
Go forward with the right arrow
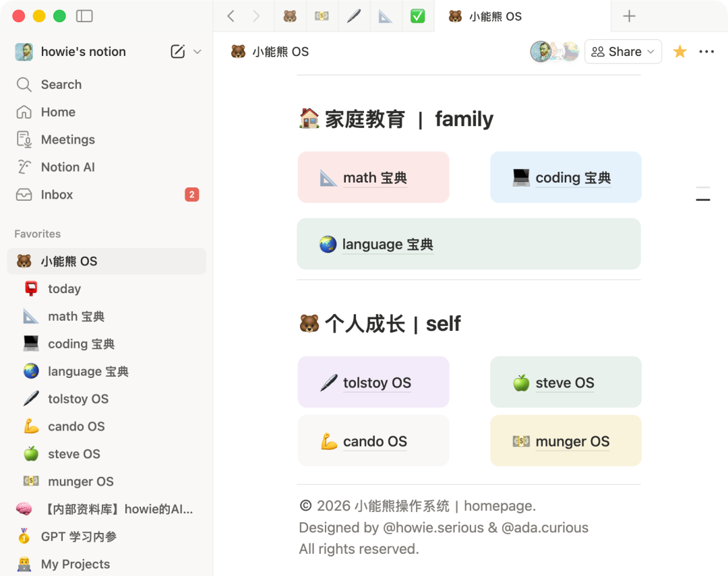click(x=256, y=16)
